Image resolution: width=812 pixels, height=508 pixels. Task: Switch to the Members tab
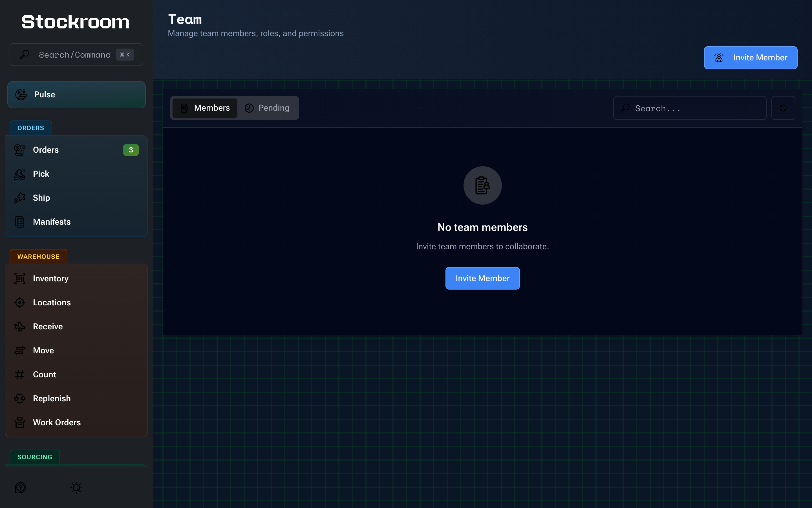205,108
